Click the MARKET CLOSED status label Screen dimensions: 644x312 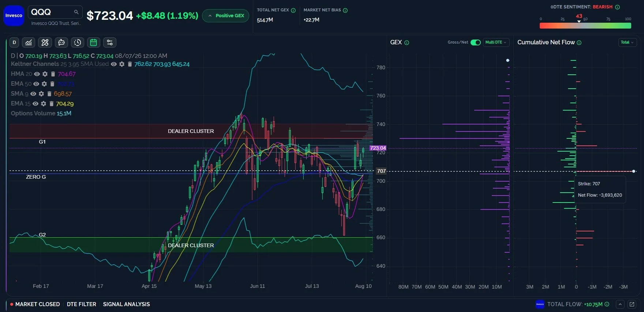click(37, 304)
